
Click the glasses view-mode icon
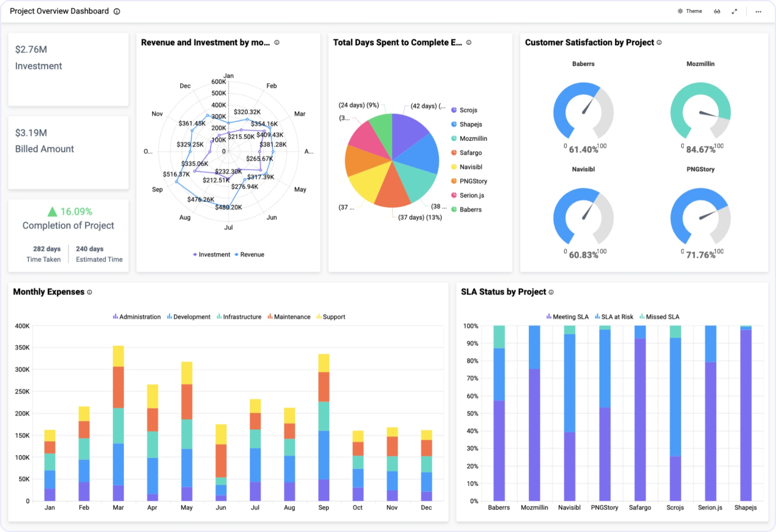[x=717, y=11]
